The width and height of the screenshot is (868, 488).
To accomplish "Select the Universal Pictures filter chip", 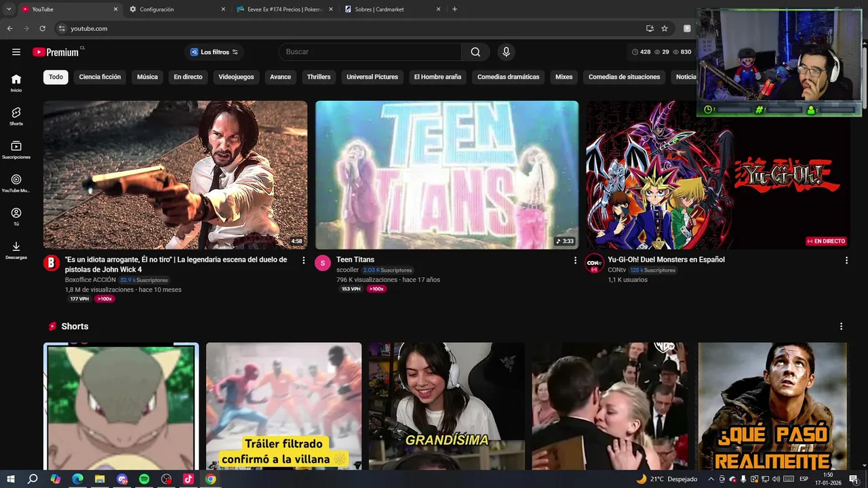I will [372, 77].
